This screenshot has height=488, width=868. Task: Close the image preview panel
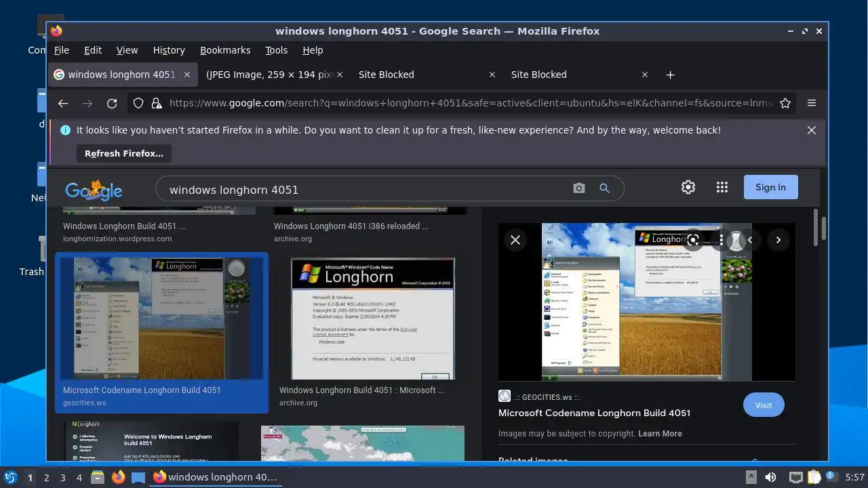click(x=515, y=240)
